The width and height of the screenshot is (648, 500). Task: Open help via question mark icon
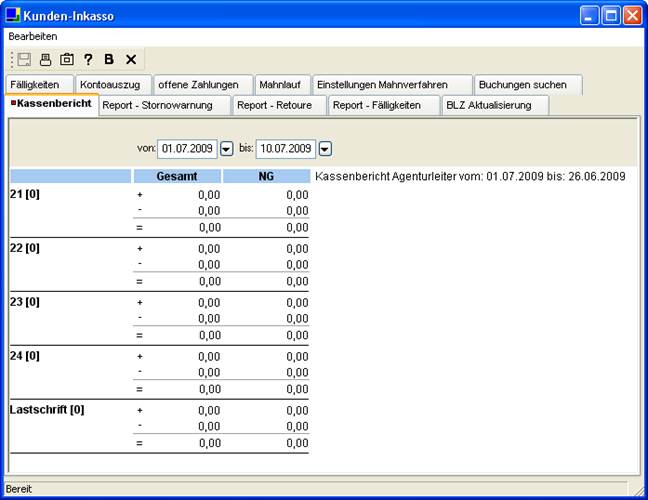88,59
